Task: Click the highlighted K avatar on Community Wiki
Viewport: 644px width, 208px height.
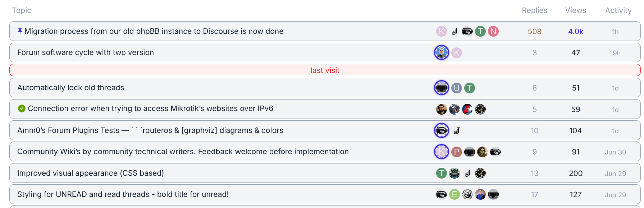Action: [x=442, y=152]
